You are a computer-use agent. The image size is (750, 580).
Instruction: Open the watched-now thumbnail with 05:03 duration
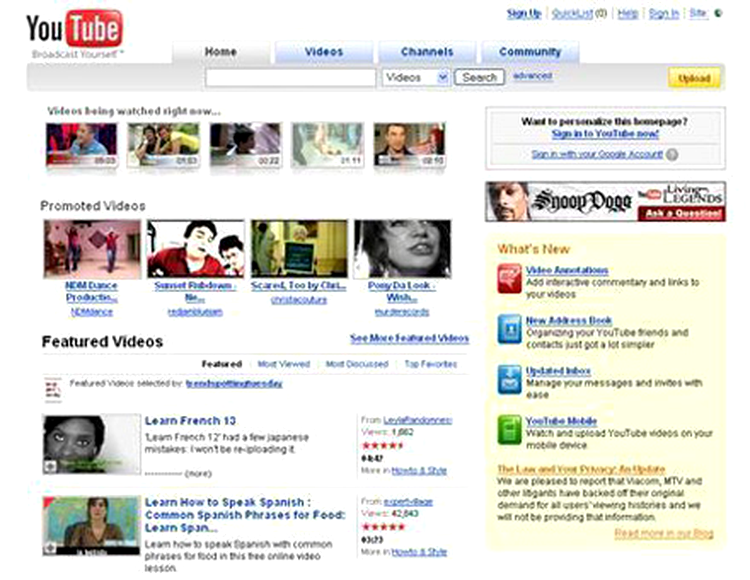pyautogui.click(x=81, y=145)
